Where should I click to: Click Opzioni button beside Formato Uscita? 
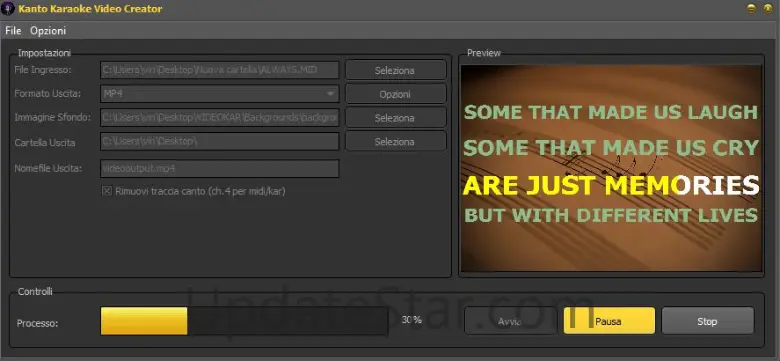coord(396,94)
